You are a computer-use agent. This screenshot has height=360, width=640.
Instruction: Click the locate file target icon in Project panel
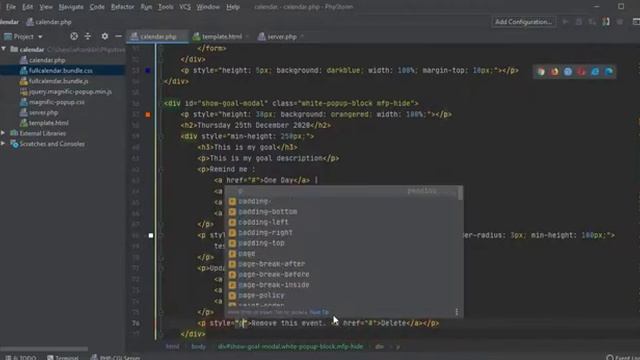(x=74, y=36)
